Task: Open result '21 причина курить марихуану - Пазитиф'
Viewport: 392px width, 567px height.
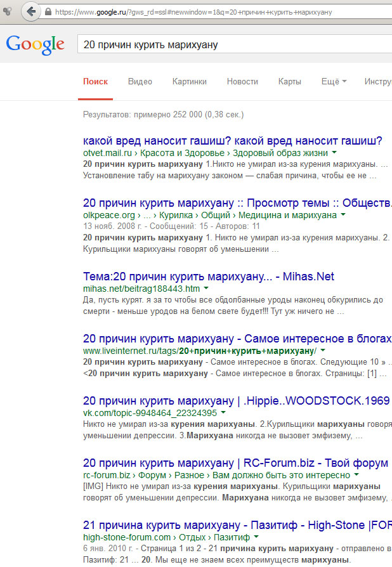Action: pyautogui.click(x=237, y=525)
